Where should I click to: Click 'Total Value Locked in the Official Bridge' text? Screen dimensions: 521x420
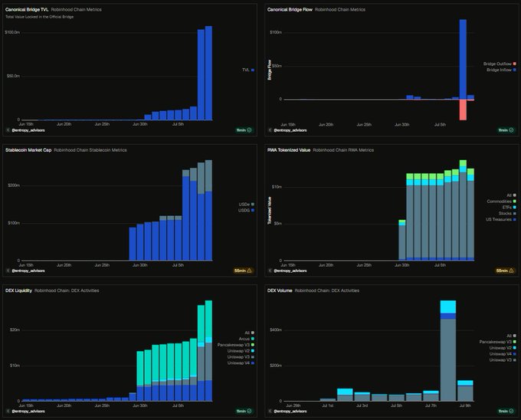pyautogui.click(x=40, y=17)
